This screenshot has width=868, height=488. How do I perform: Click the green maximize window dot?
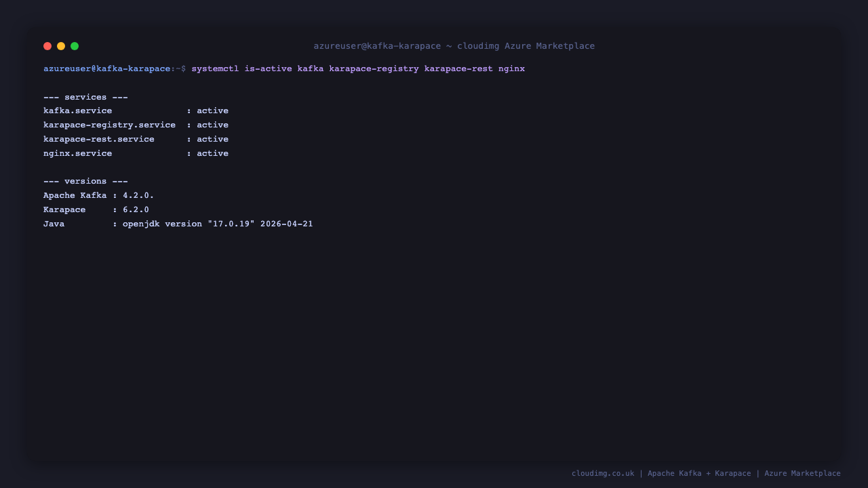tap(75, 46)
